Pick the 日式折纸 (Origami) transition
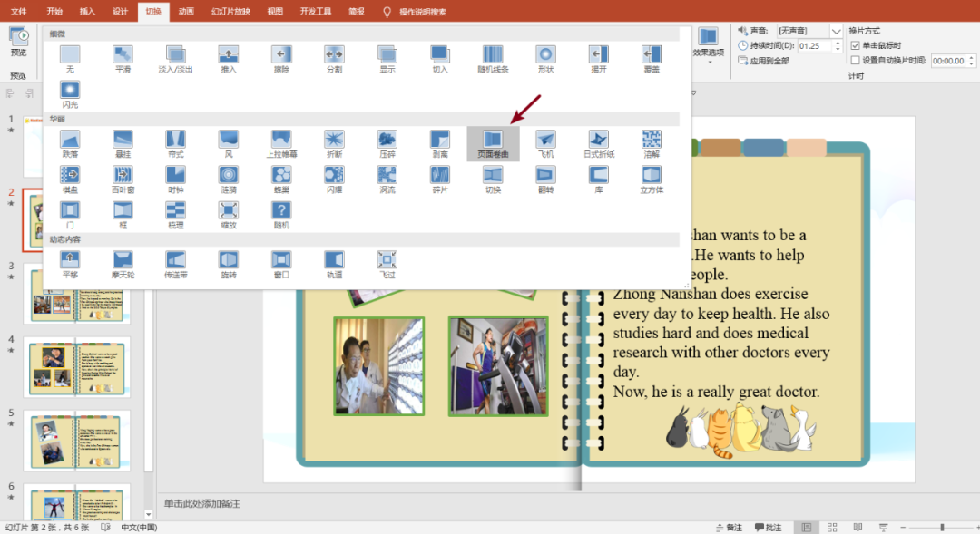 598,143
